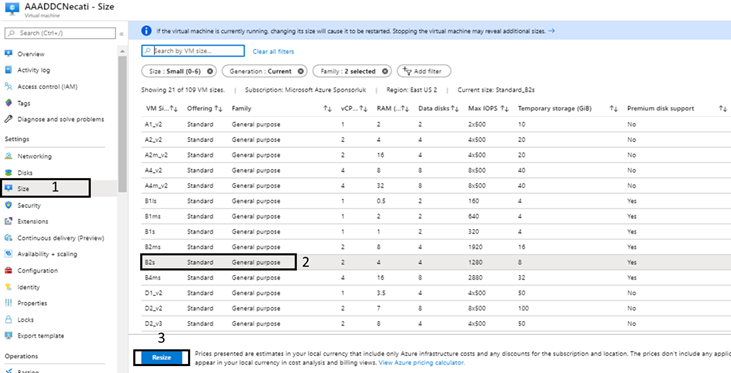This screenshot has width=731, height=373.
Task: Open the Overview sidebar icon
Action: (x=8, y=54)
